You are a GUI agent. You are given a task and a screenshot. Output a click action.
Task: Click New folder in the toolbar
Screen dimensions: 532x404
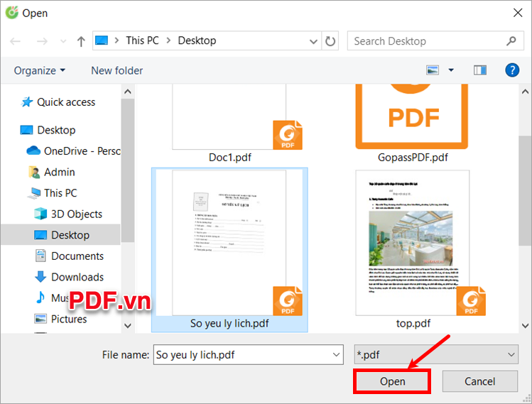tap(116, 70)
